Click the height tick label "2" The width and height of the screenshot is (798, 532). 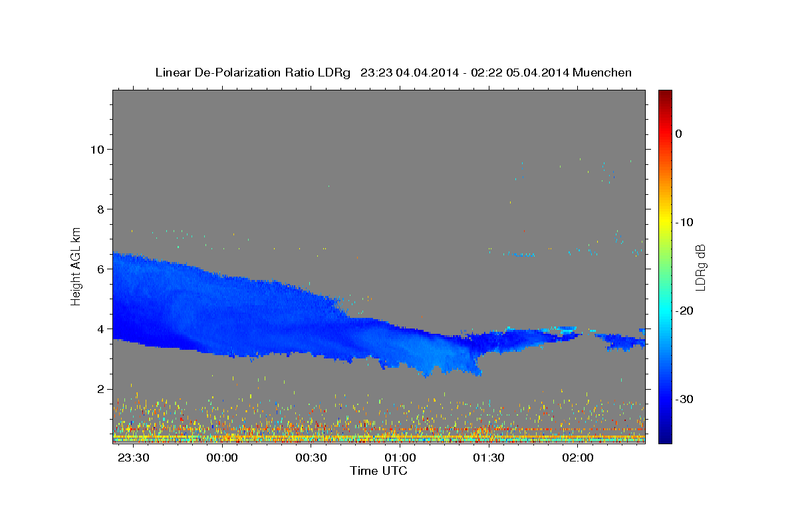point(100,388)
